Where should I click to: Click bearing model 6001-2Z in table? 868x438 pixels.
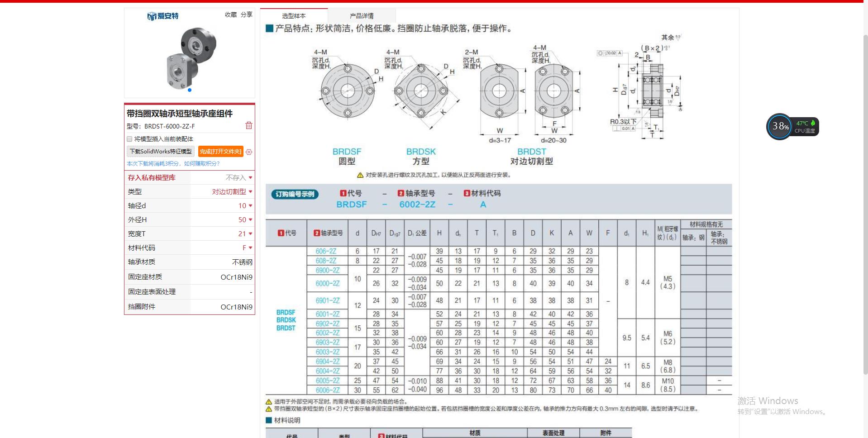[328, 314]
